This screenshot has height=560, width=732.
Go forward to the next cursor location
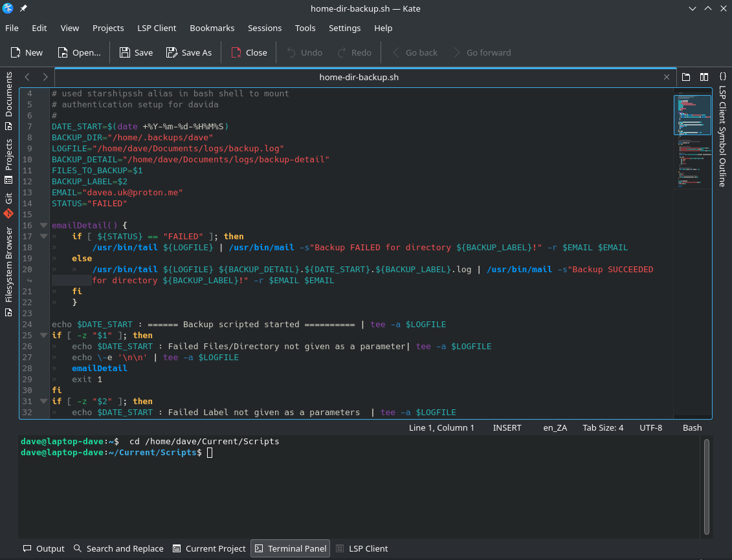pyautogui.click(x=482, y=52)
